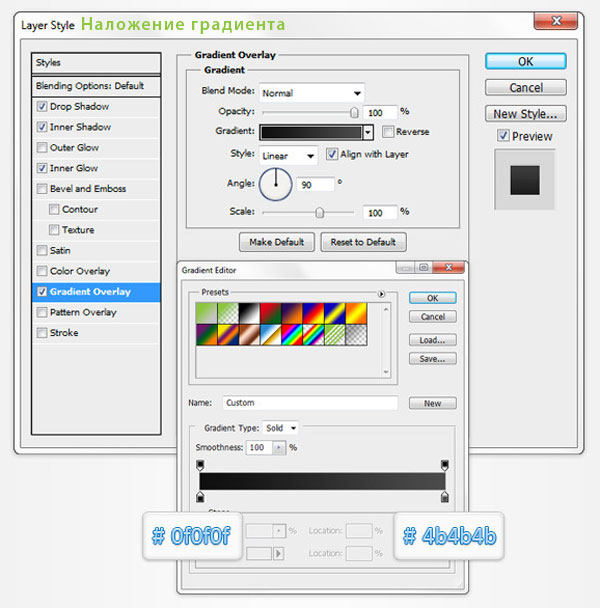This screenshot has height=608, width=600.
Task: Click the gradient Name text field
Action: [x=309, y=403]
